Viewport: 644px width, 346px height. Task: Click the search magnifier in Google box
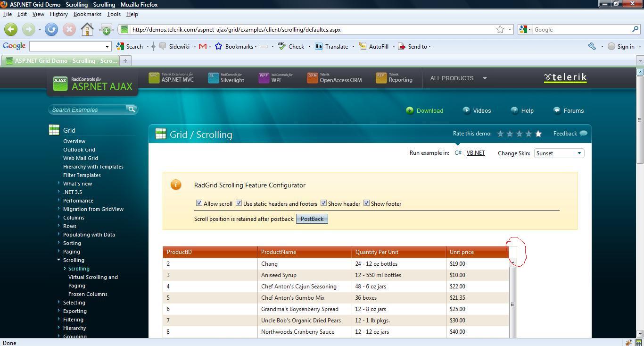635,29
